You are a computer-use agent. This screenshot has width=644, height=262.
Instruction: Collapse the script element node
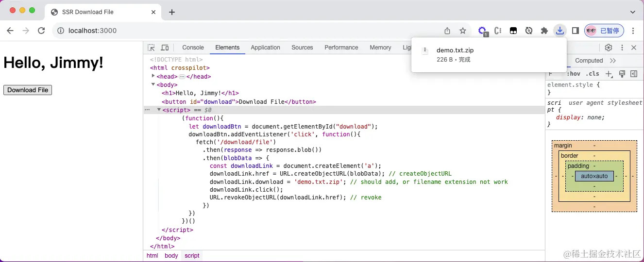coord(159,110)
